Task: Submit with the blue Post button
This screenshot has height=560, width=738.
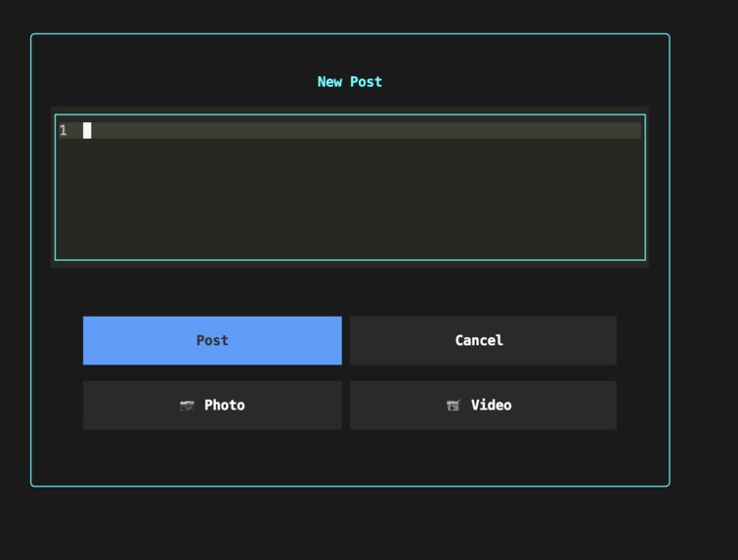Action: click(x=212, y=340)
